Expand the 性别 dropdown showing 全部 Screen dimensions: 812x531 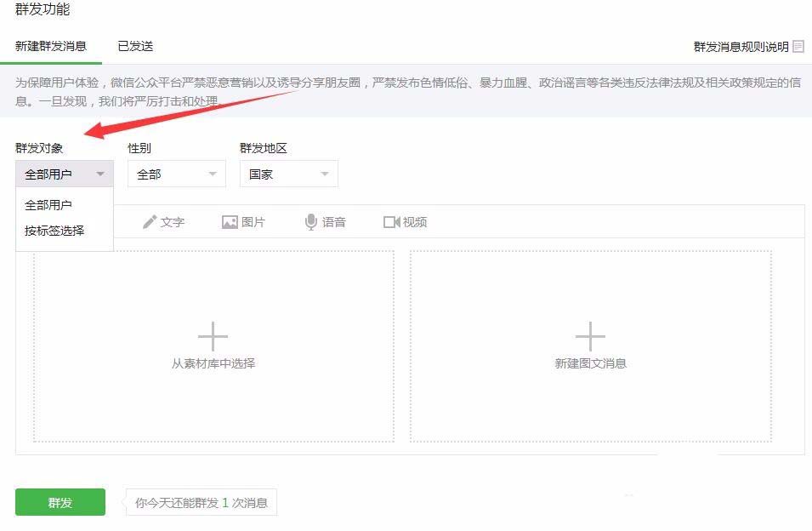(177, 174)
